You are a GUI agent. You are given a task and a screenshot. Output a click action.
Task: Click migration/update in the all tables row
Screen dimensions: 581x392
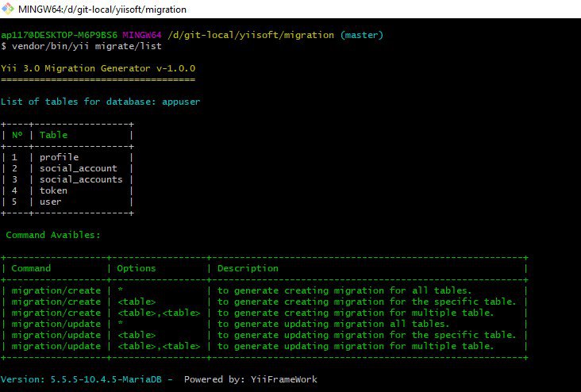click(56, 324)
